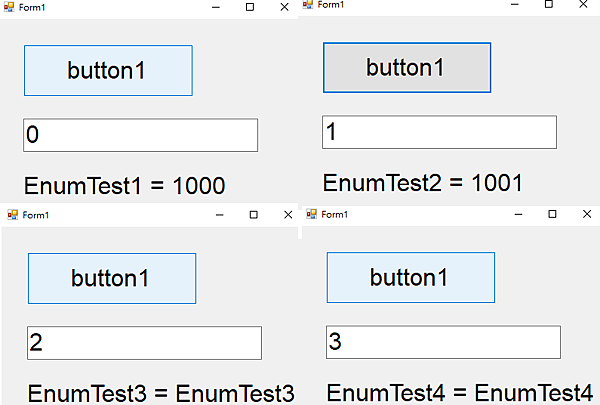600x405 pixels.
Task: Click button1 above the EnumTest3 label
Action: coord(112,278)
